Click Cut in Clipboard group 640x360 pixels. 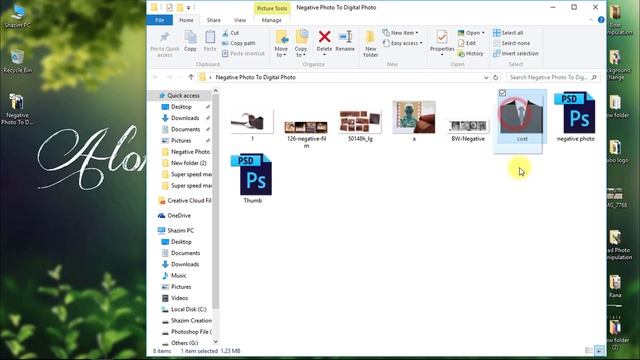[x=231, y=33]
